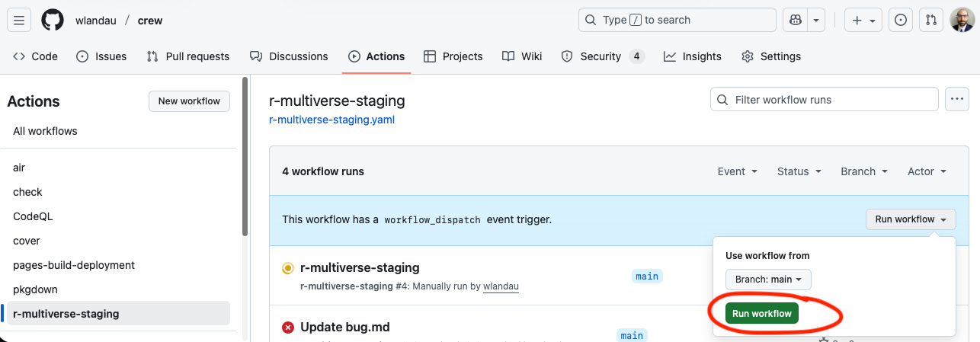Open the pull requests header icon
Viewport: 980px width, 342px height.
pos(930,21)
